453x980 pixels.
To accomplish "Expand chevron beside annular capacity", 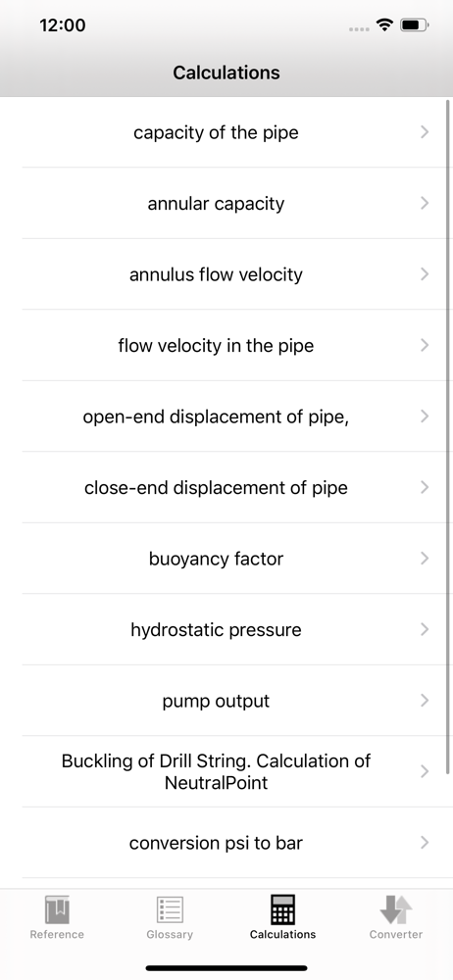I will click(425, 203).
